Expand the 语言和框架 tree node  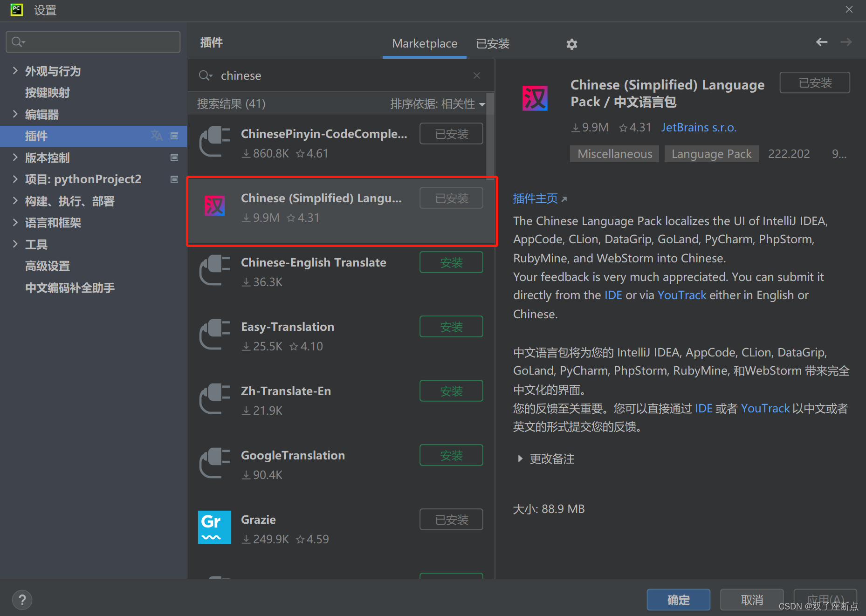15,222
